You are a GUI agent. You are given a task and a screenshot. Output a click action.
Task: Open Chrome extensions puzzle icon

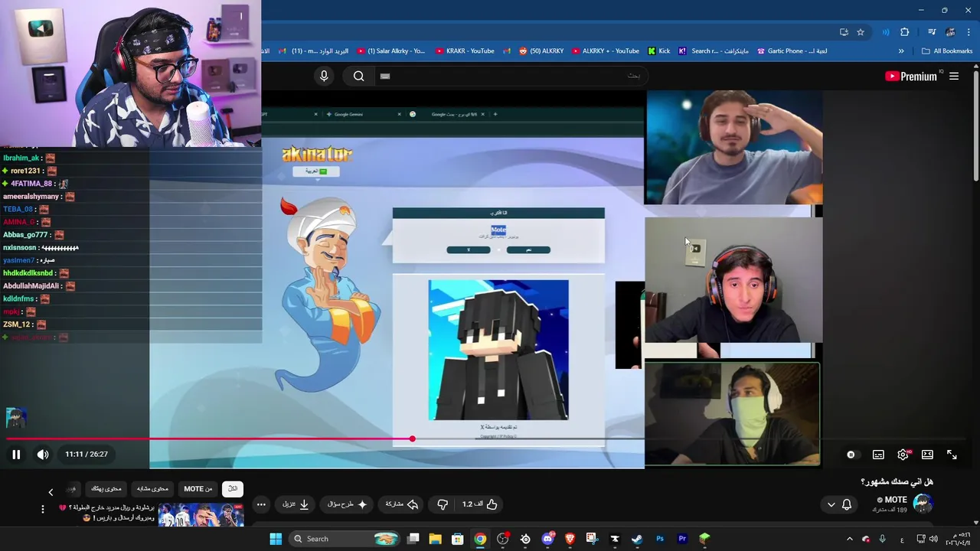904,32
